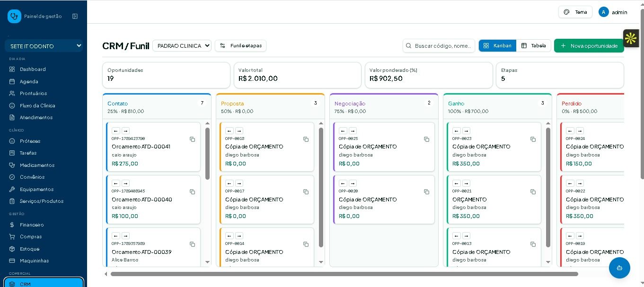
Task: Switch to Kanban view
Action: click(497, 45)
